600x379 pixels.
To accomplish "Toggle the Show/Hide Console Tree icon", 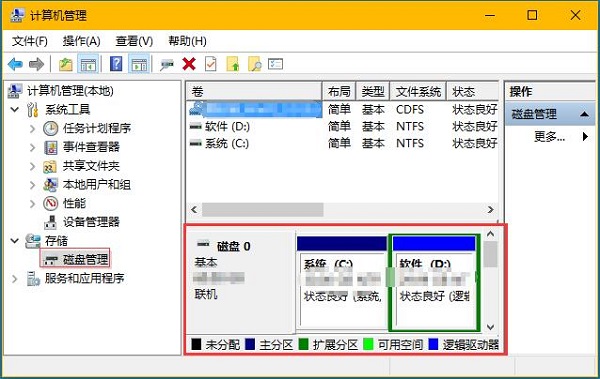I will pyautogui.click(x=88, y=64).
